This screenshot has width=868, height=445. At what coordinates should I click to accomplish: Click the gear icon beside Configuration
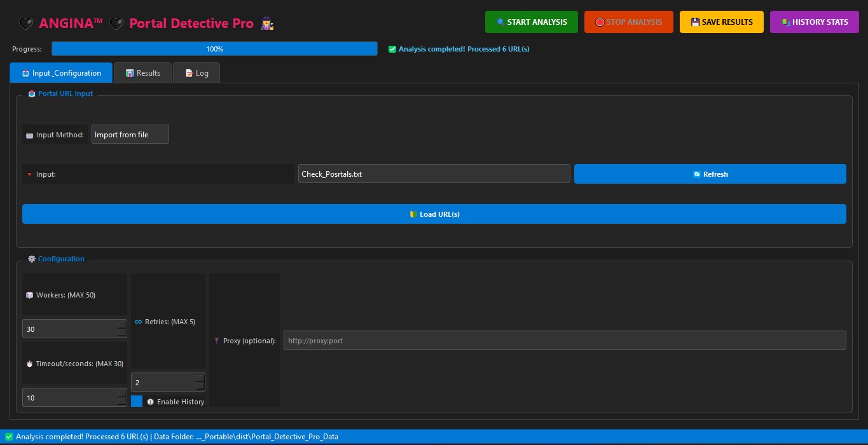[32, 259]
